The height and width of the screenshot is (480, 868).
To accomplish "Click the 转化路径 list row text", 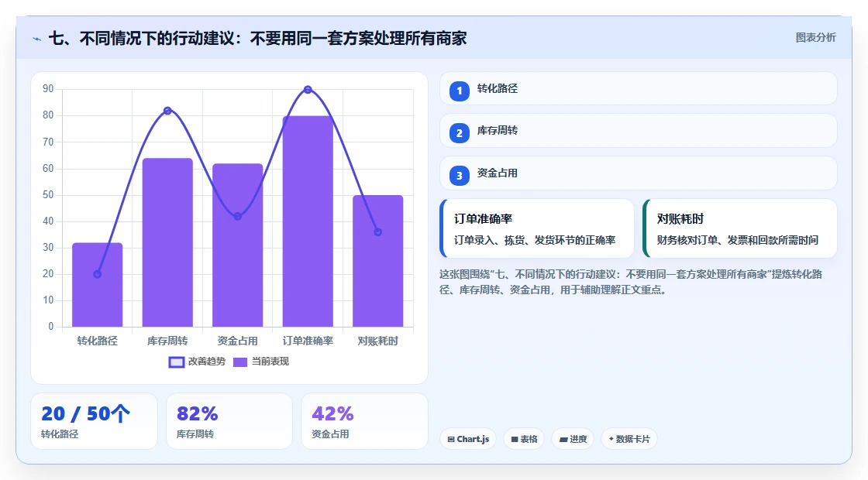I will tap(497, 88).
